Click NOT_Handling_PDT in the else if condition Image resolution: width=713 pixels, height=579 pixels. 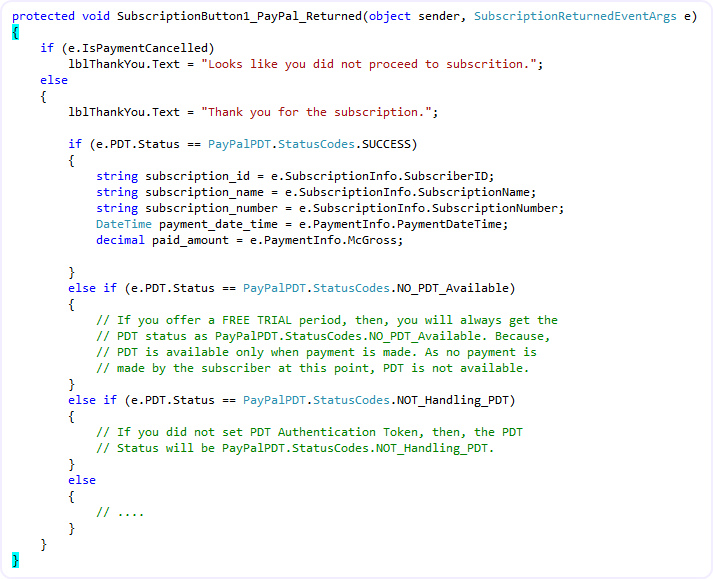pyautogui.click(x=452, y=400)
